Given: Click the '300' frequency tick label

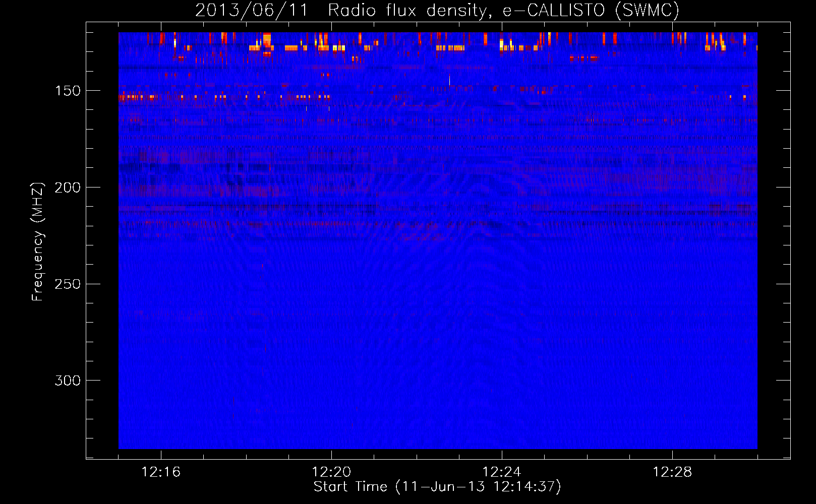Looking at the screenshot, I should [x=68, y=381].
